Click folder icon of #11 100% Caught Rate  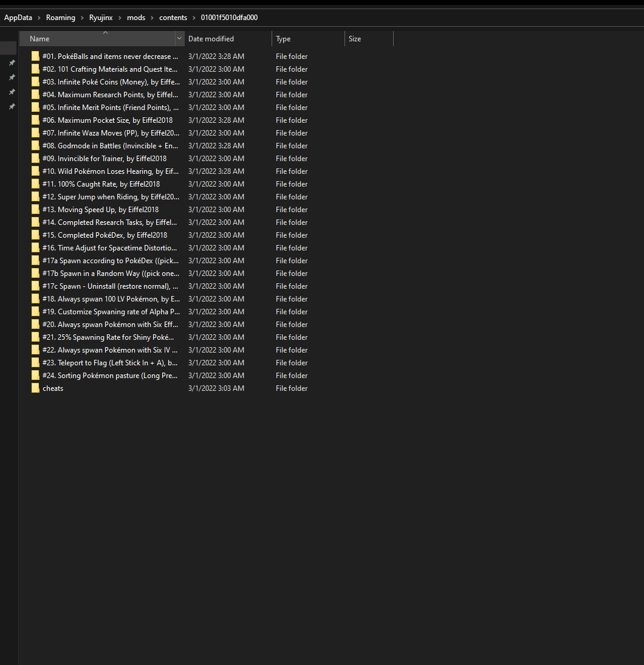click(35, 184)
